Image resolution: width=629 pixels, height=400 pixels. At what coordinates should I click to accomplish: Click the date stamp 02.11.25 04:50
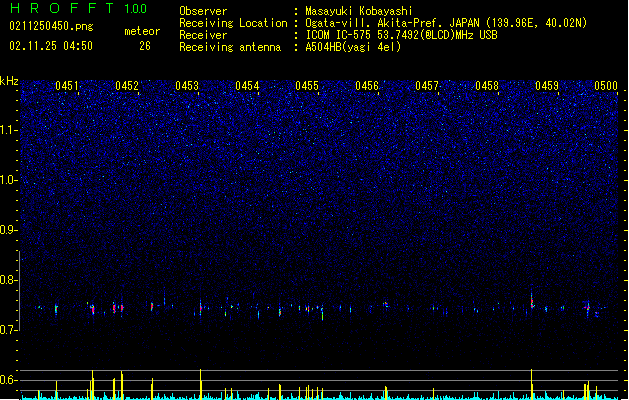click(51, 46)
